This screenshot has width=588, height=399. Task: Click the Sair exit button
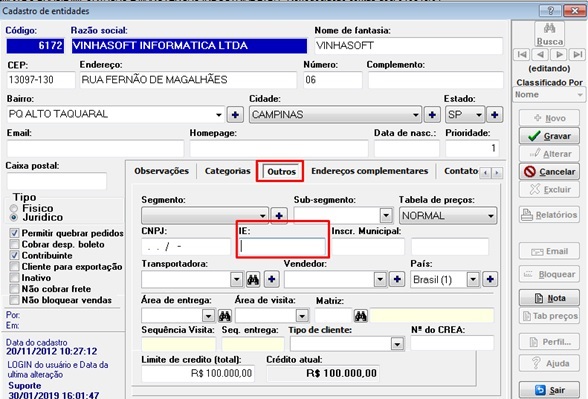tap(549, 390)
